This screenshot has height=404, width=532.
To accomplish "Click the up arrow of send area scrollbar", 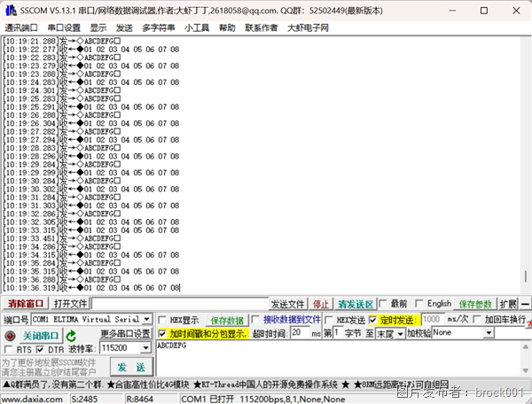I will pos(525,346).
